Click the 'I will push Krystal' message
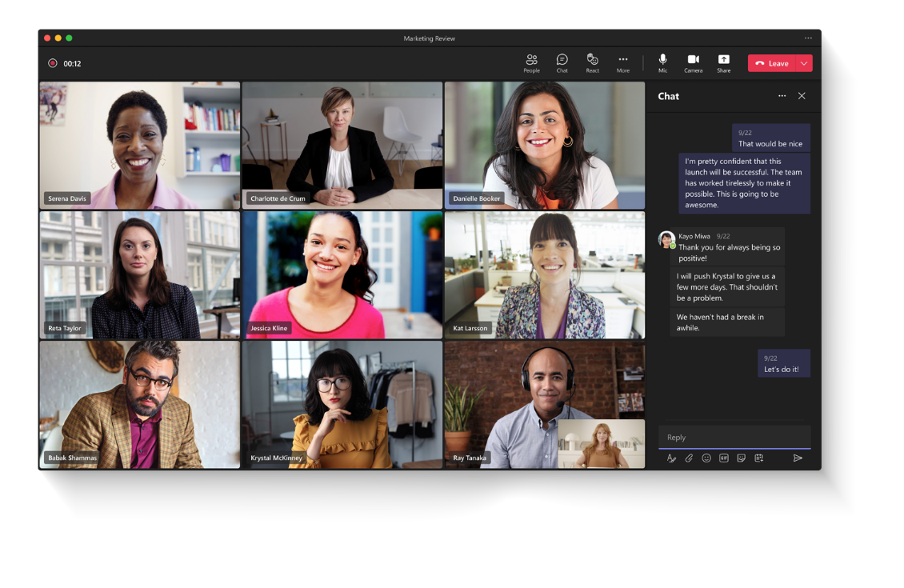The image size is (904, 588). click(727, 287)
